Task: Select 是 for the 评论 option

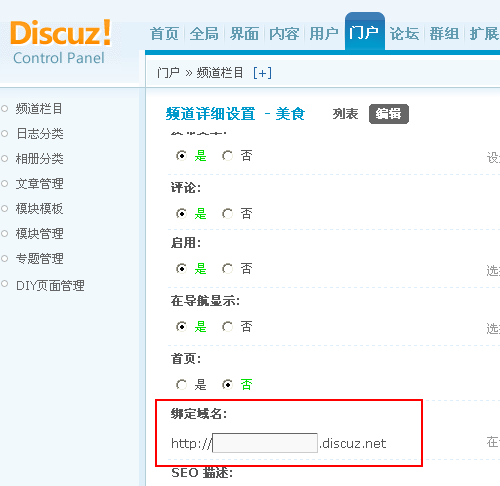Action: click(181, 214)
